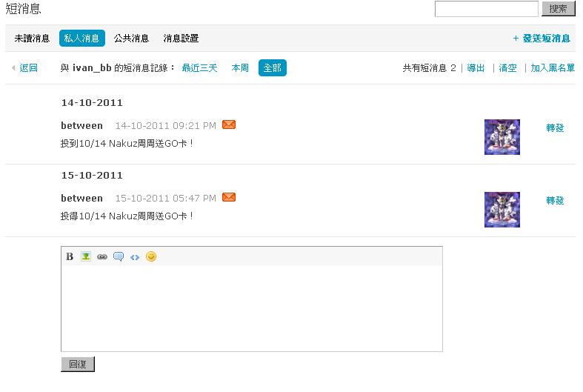Screen dimensions: 583x392
Task: Open smiley emoticon picker
Action: [x=151, y=256]
